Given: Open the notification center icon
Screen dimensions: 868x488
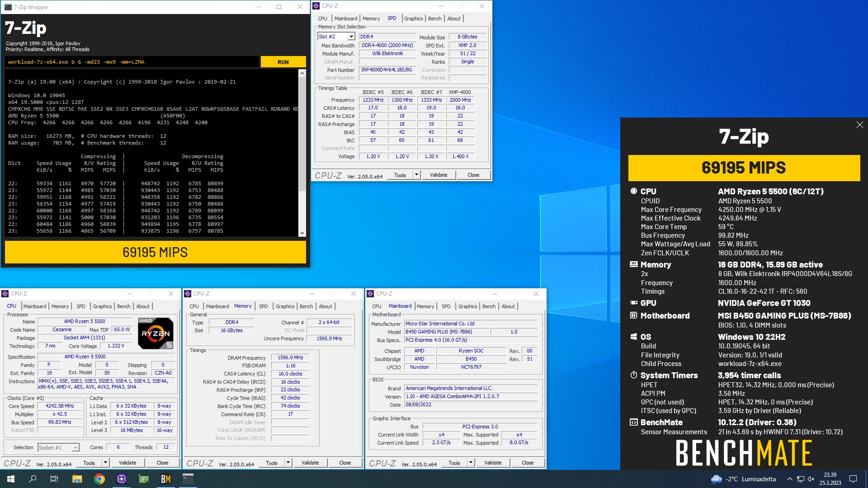Looking at the screenshot, I should (x=853, y=479).
